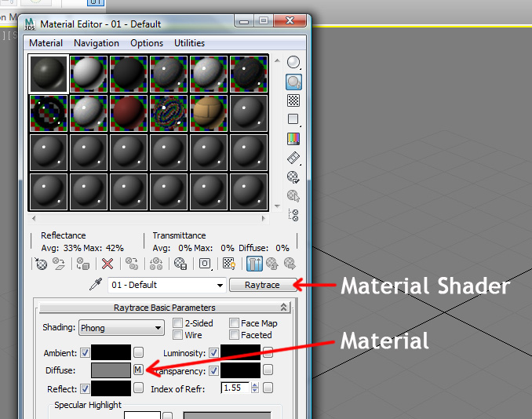Click the red X Reset Map icon
The width and height of the screenshot is (532, 419).
[x=107, y=264]
